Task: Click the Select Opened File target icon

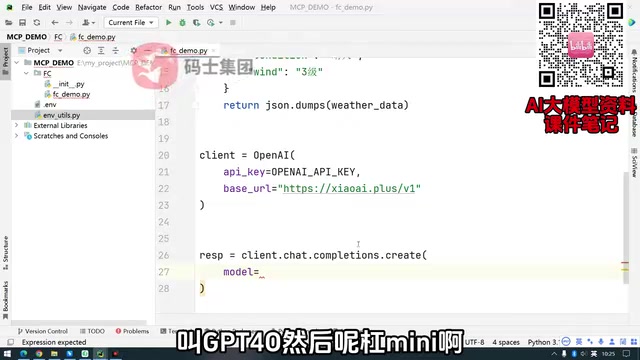Action: (87, 50)
